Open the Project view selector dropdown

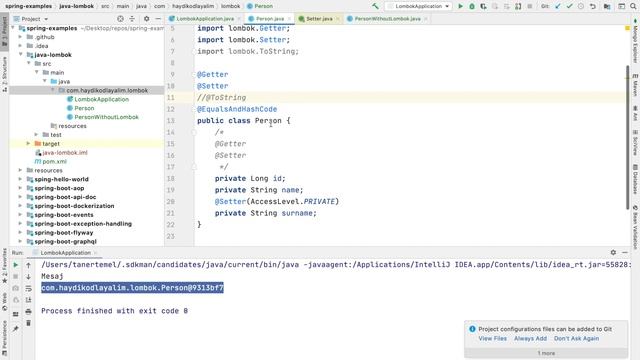31,19
